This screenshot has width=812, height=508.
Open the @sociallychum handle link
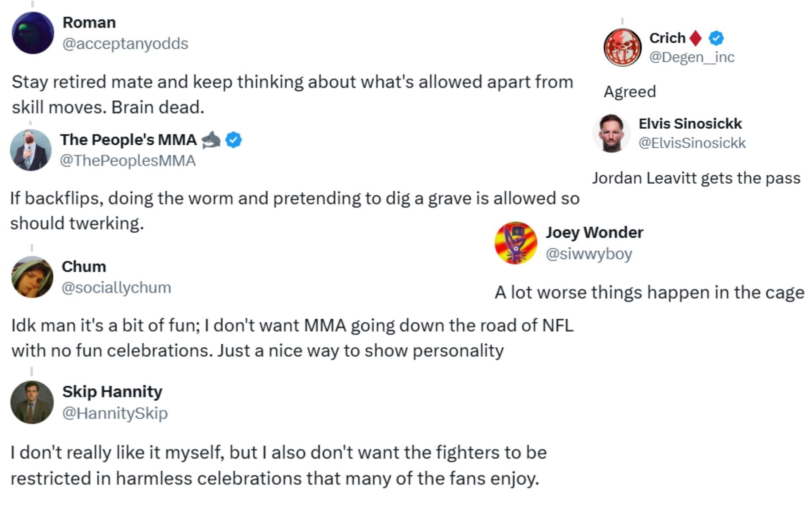116,287
